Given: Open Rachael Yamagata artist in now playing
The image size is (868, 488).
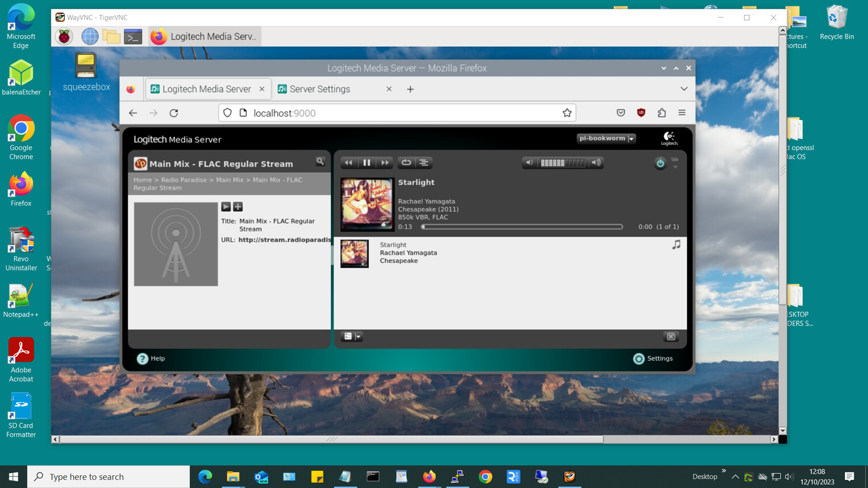Looking at the screenshot, I should [427, 201].
